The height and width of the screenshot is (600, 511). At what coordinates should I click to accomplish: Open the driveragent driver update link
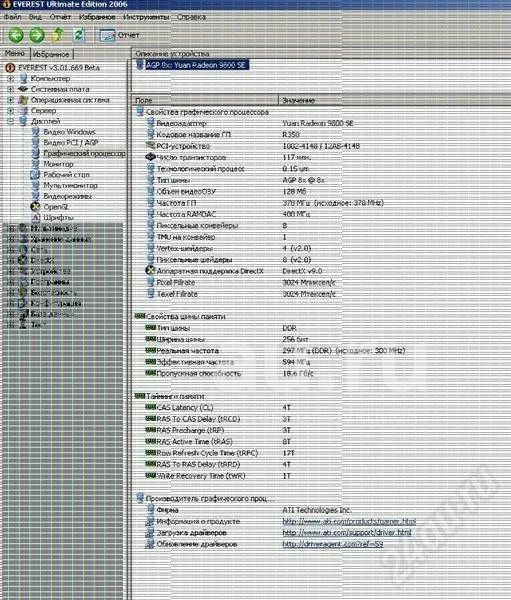pyautogui.click(x=333, y=544)
